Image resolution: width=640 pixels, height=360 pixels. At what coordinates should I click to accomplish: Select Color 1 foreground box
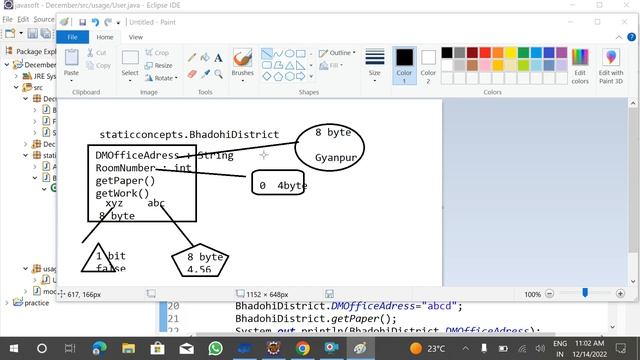coord(404,66)
